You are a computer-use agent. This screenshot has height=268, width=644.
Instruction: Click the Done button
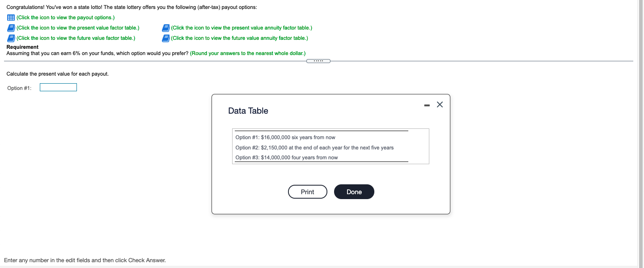[x=354, y=191]
